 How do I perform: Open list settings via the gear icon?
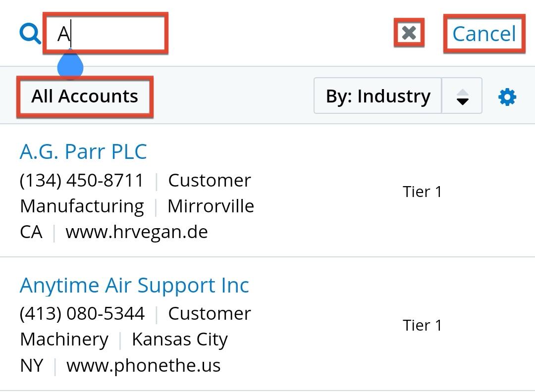point(507,97)
